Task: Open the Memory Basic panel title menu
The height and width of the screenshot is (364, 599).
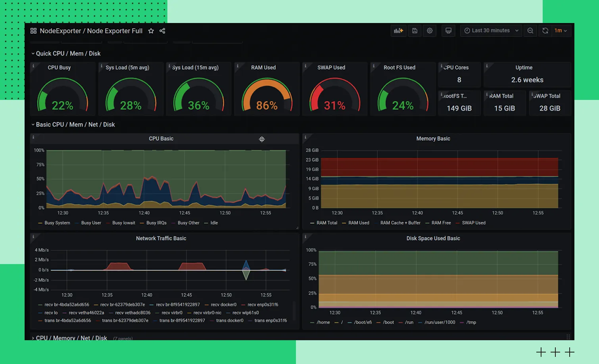Action: (x=433, y=138)
